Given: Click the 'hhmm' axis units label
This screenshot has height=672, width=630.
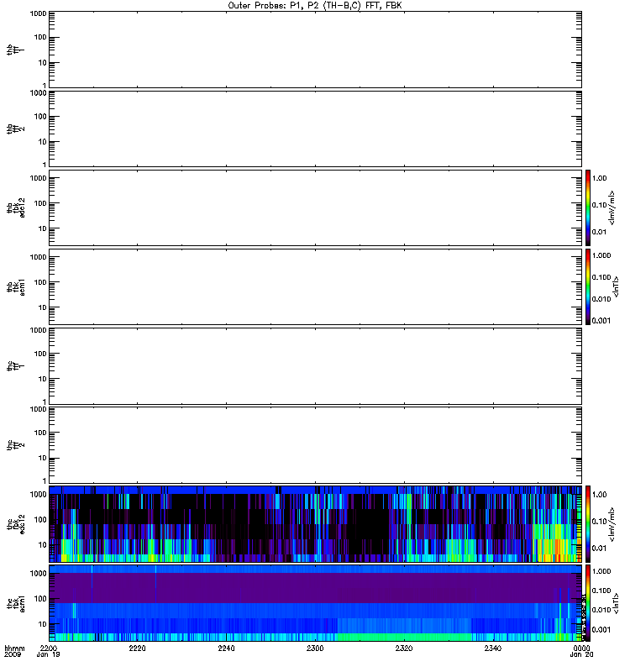Looking at the screenshot, I should [14, 648].
